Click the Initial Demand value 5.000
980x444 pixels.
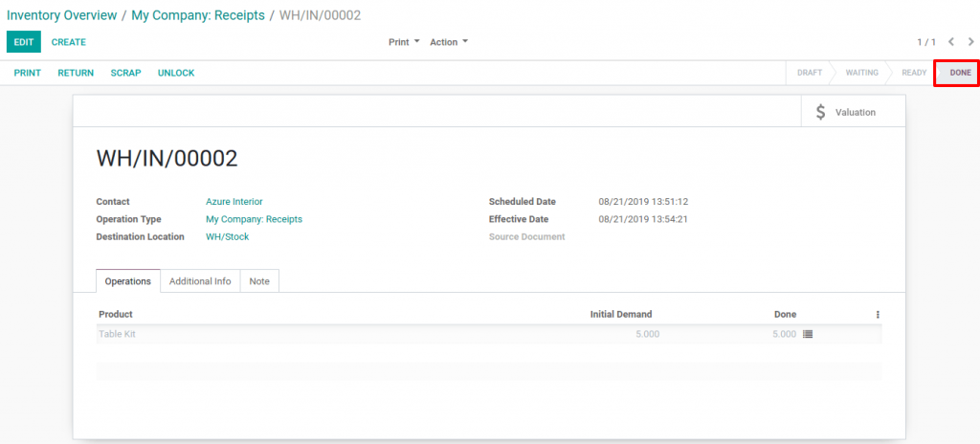(648, 334)
